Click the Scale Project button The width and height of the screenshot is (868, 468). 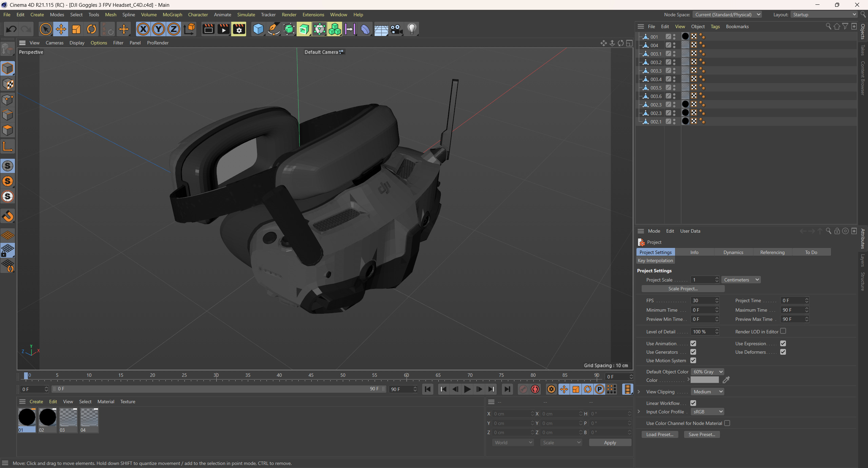tap(683, 289)
